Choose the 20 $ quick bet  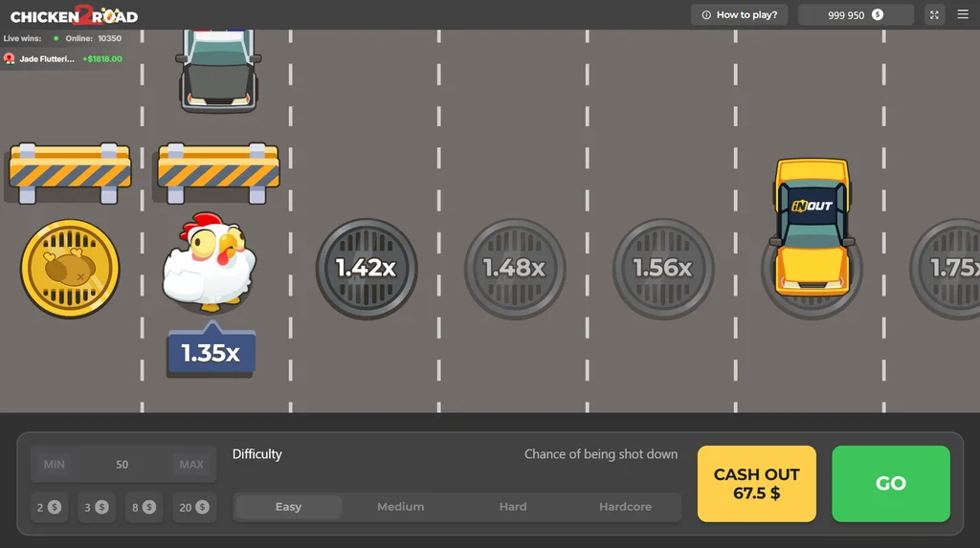coord(193,508)
